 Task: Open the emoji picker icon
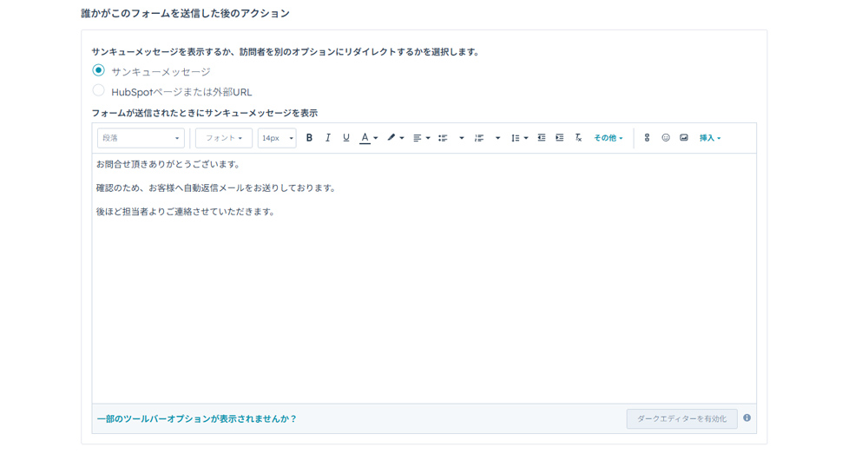pos(666,138)
